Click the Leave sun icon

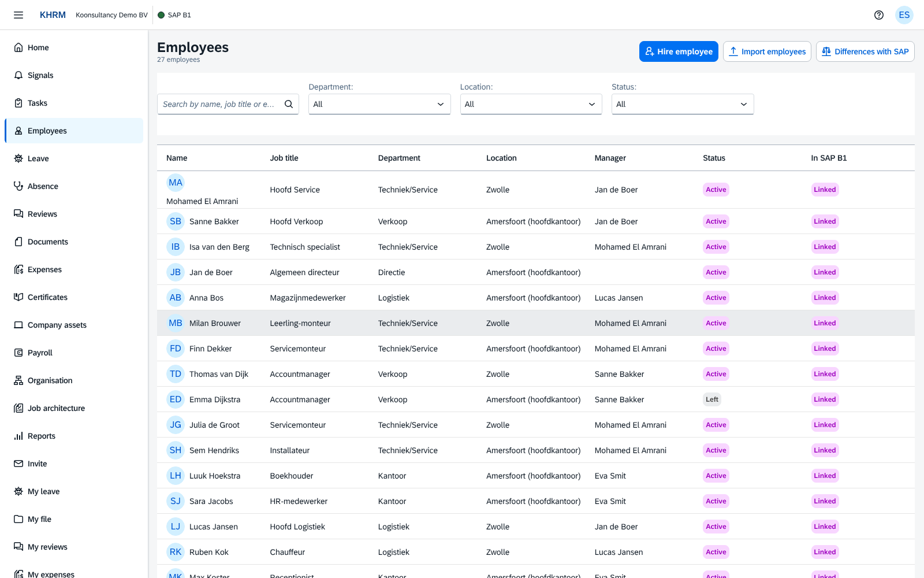tap(18, 158)
